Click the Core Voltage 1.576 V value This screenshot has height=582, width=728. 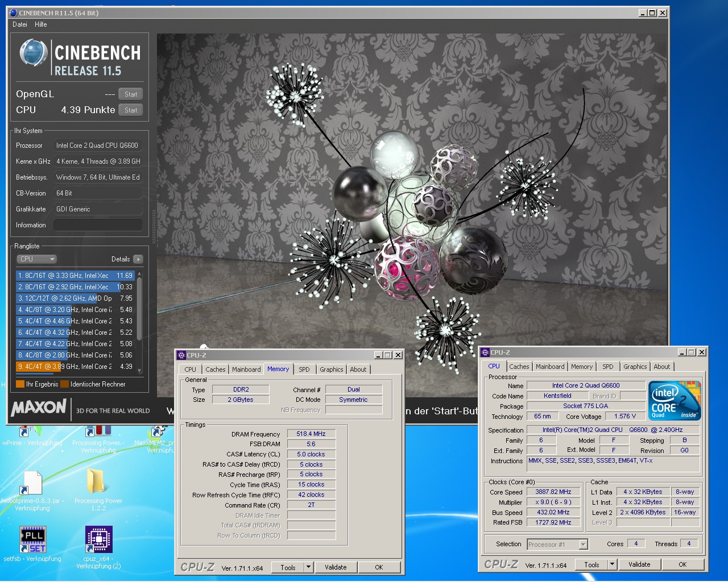(x=625, y=416)
